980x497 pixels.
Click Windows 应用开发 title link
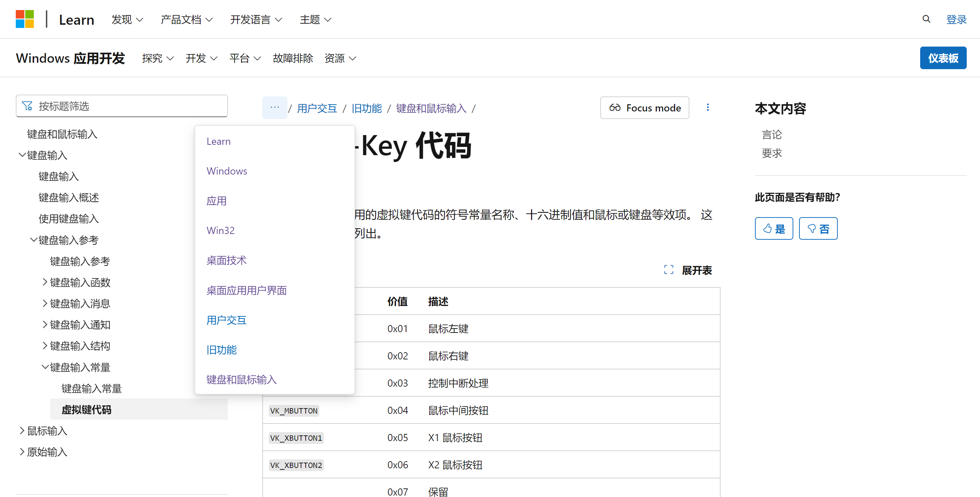pos(70,58)
